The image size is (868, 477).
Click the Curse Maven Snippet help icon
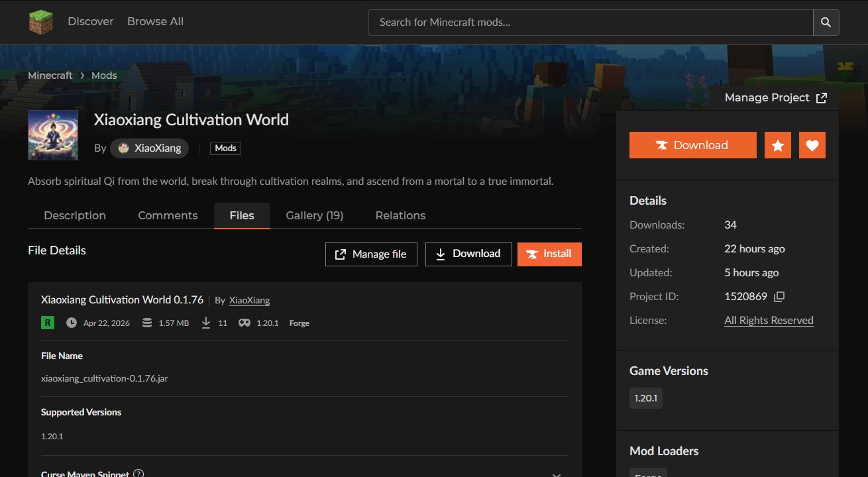[x=138, y=474]
